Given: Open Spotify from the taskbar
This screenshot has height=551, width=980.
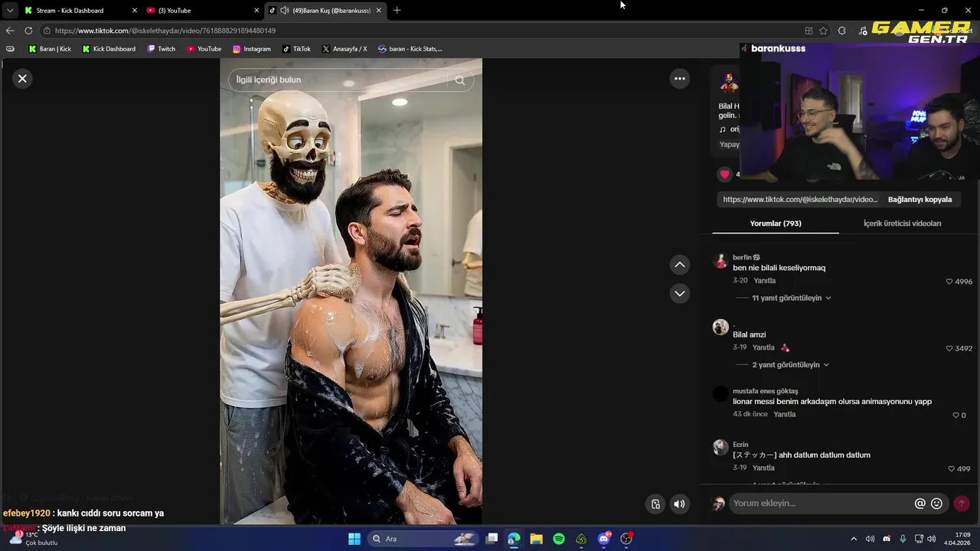Looking at the screenshot, I should [559, 539].
